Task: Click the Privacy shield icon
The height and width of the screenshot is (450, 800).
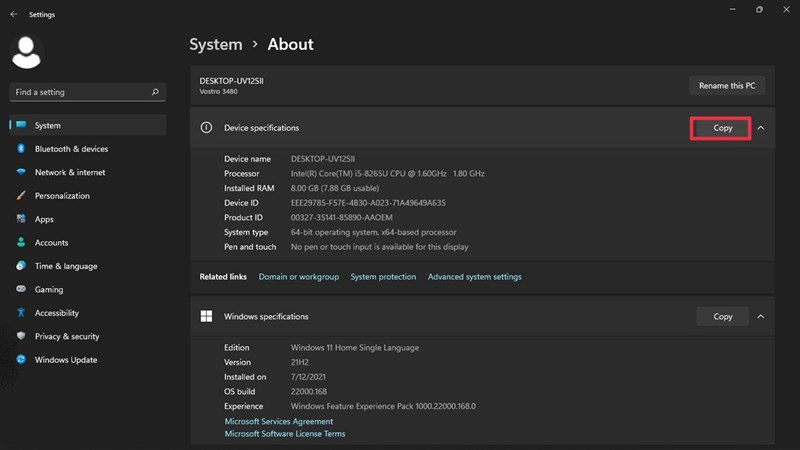Action: click(x=21, y=336)
